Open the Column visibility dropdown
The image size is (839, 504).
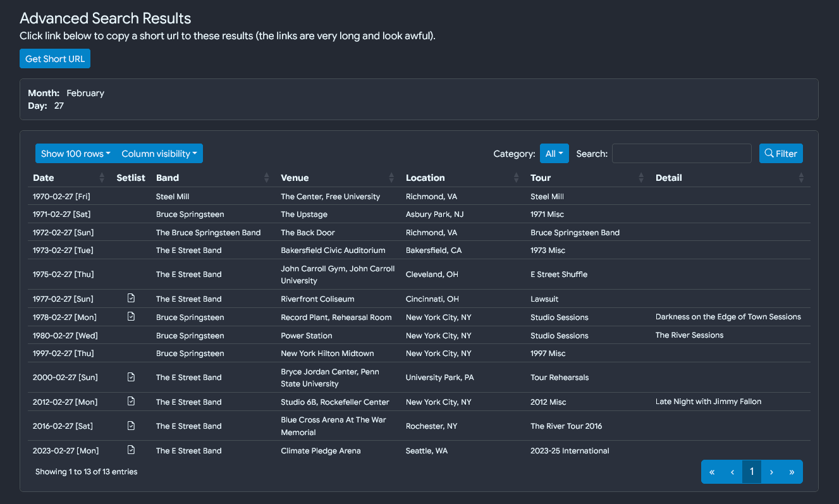click(159, 154)
